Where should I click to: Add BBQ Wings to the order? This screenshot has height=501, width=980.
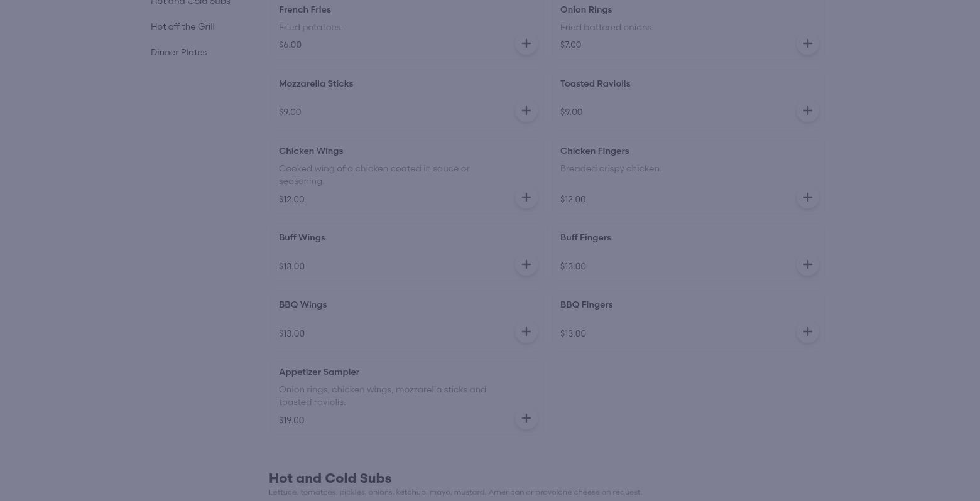point(526,331)
